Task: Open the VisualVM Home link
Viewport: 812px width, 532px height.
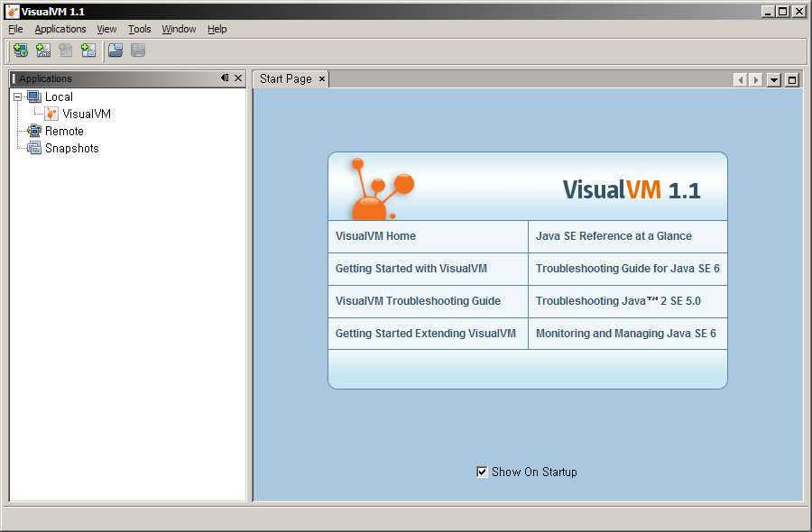Action: tap(375, 236)
